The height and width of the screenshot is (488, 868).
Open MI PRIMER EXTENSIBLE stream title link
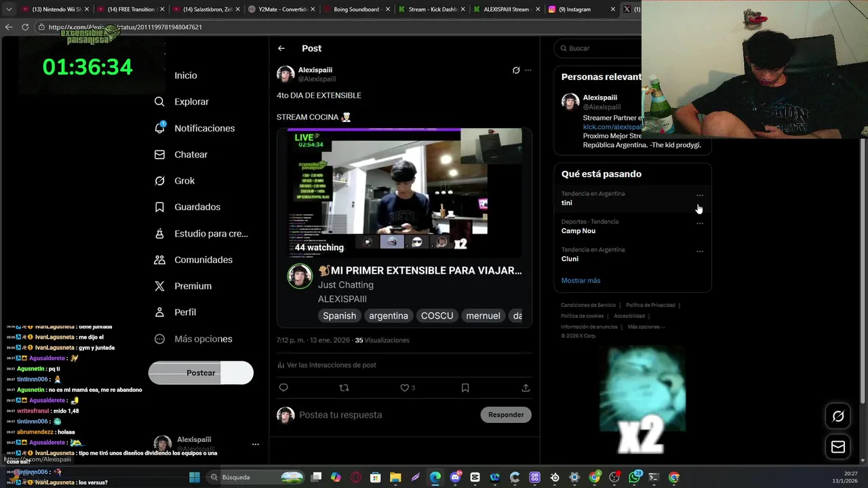point(420,270)
